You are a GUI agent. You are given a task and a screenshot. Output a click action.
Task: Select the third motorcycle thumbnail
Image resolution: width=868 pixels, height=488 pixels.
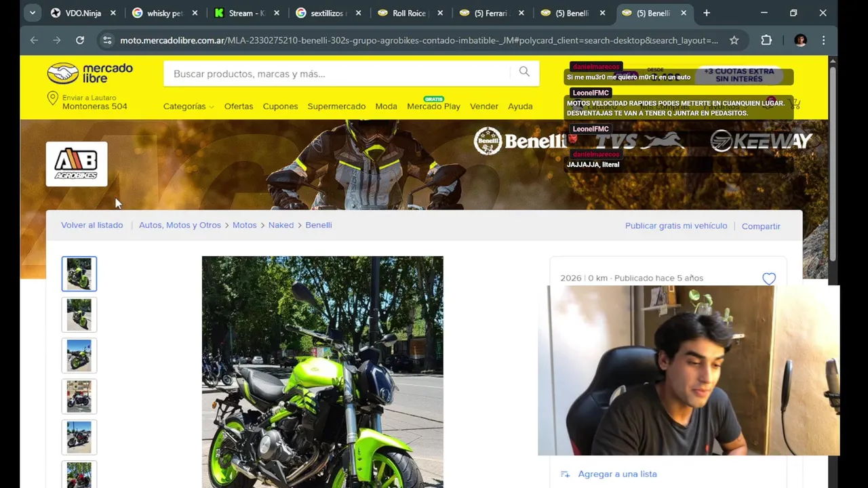[79, 355]
